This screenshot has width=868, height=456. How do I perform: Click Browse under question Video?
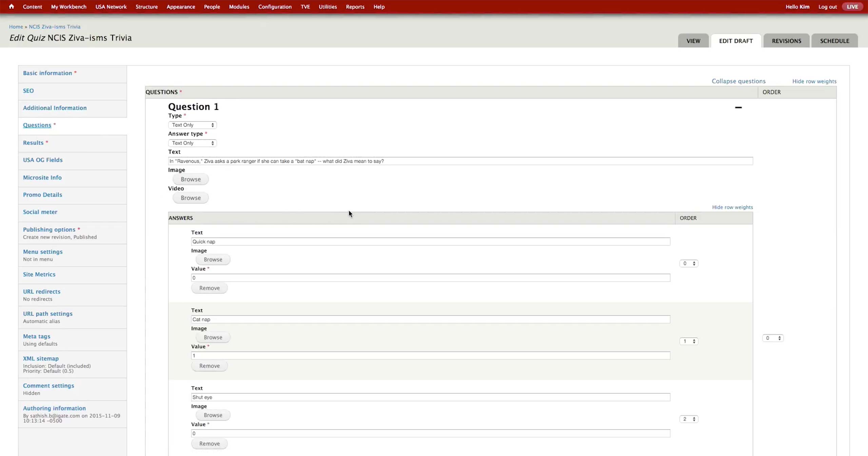[x=191, y=198]
